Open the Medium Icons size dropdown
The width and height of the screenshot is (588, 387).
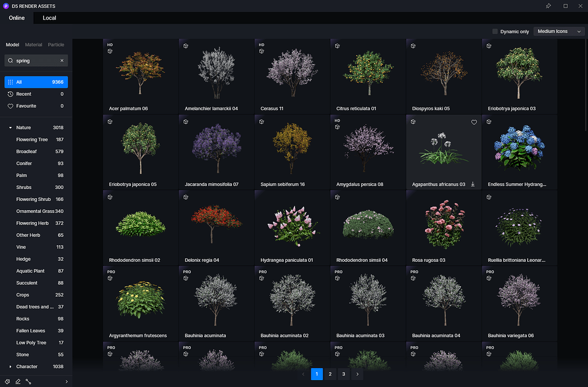click(x=558, y=31)
